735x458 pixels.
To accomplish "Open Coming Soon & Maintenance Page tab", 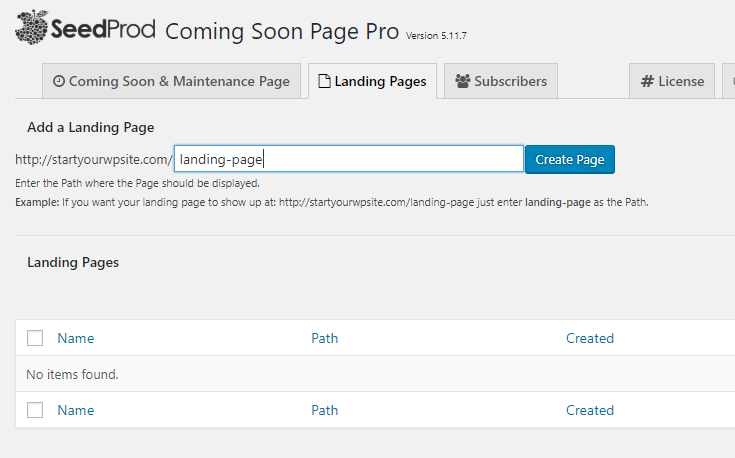I will click(x=171, y=81).
